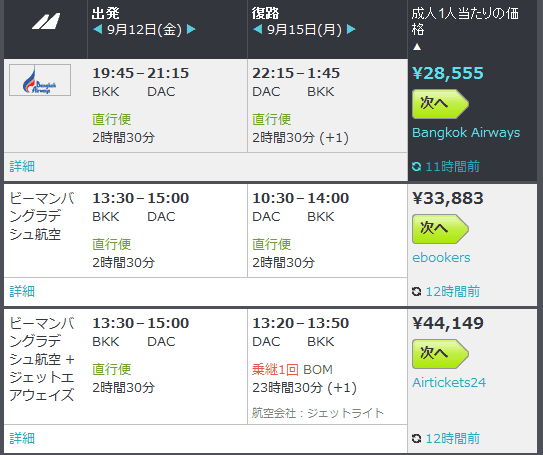Image resolution: width=543 pixels, height=455 pixels.
Task: Click the 9月15日(月) return date
Action: click(x=304, y=29)
